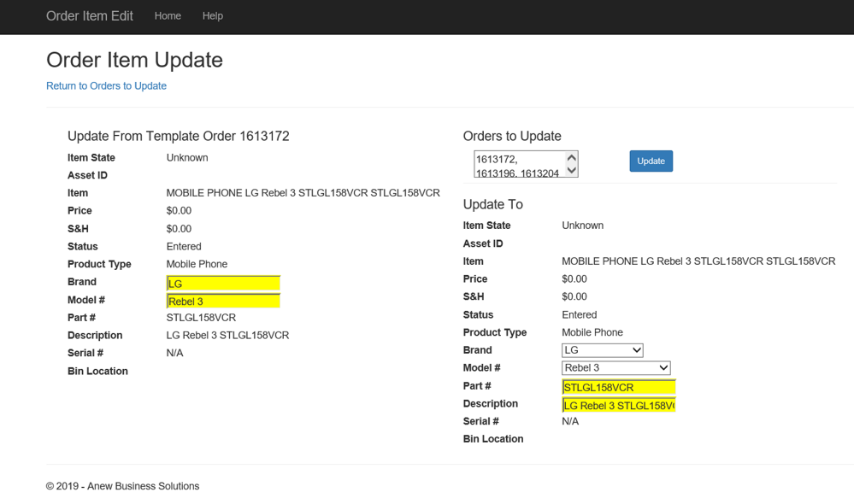Image resolution: width=854 pixels, height=504 pixels.
Task: Click the Anew Business Solutions footer text
Action: (x=122, y=486)
